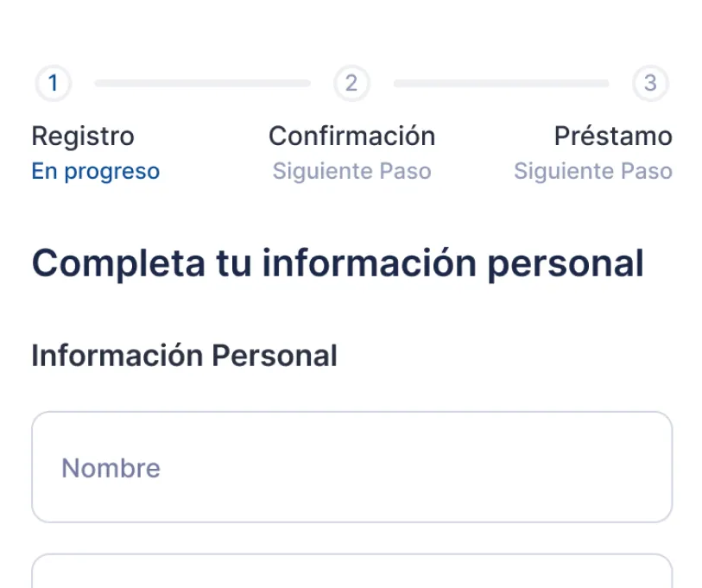Focus the partially visible field below Nombre
This screenshot has width=702, height=588.
(x=351, y=572)
